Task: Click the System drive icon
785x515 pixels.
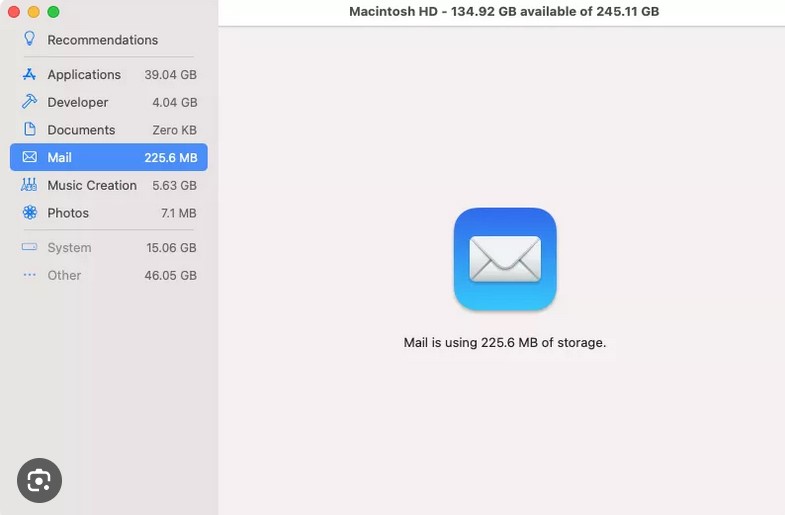Action: [x=30, y=247]
